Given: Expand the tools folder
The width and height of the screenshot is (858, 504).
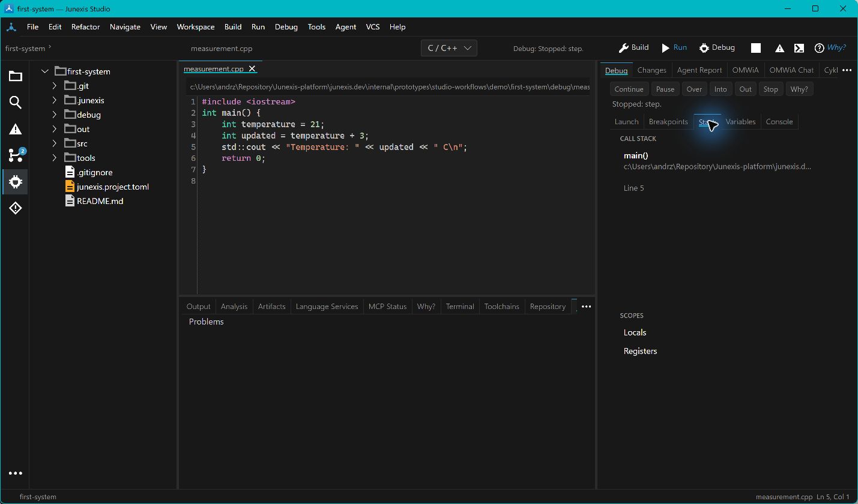Looking at the screenshot, I should [x=54, y=158].
